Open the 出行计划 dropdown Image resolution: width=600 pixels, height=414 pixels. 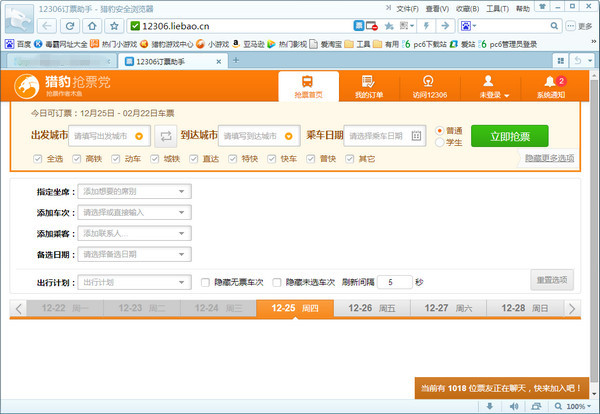pyautogui.click(x=134, y=282)
